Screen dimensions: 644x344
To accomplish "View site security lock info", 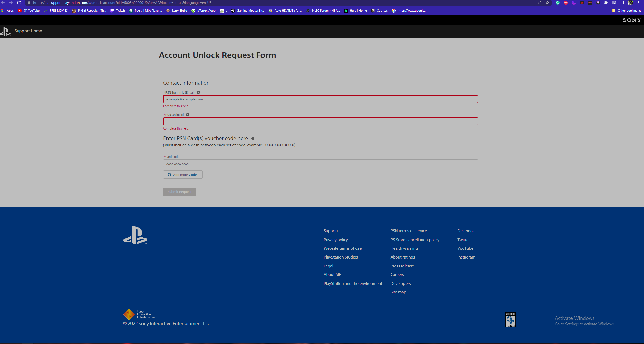I will [x=29, y=3].
